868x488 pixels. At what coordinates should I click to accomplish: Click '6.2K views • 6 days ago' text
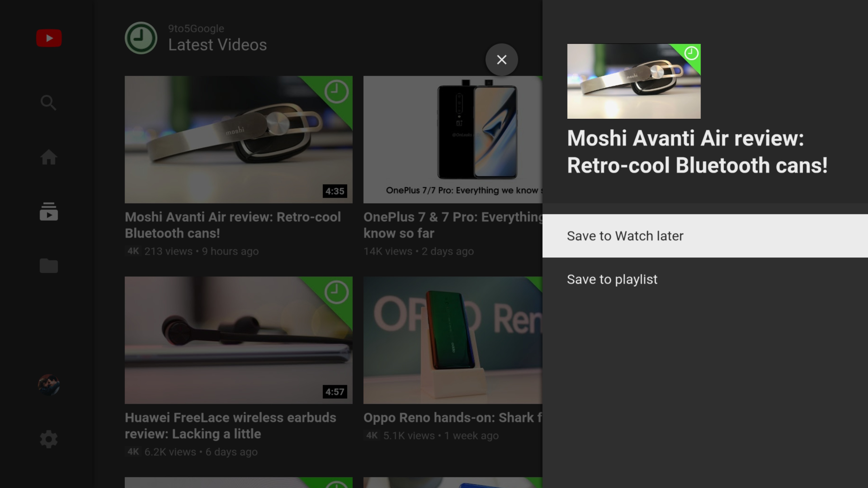[201, 452]
